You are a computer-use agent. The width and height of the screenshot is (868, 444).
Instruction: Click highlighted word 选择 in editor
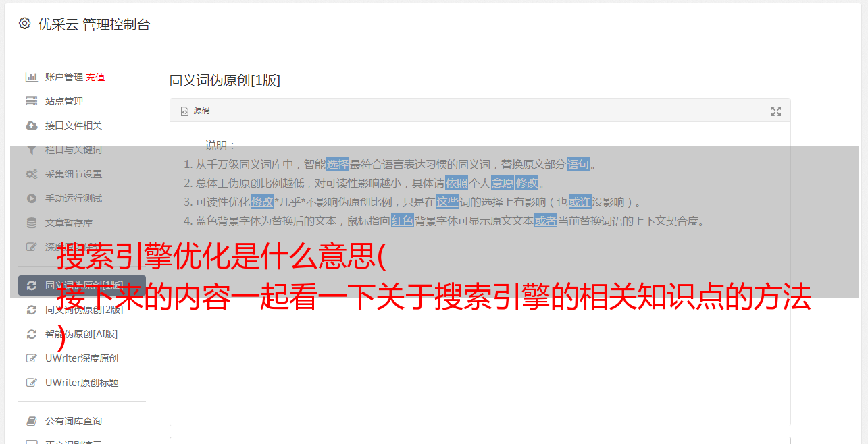pos(338,164)
